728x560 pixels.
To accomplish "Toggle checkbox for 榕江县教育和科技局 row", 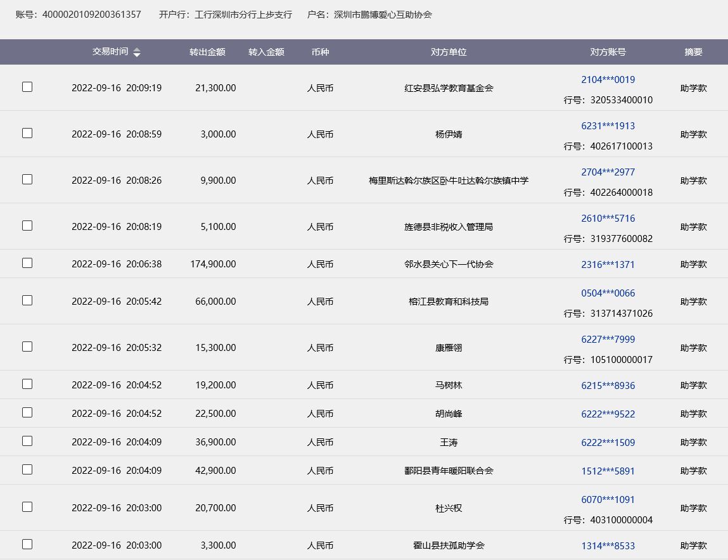I will 27,300.
